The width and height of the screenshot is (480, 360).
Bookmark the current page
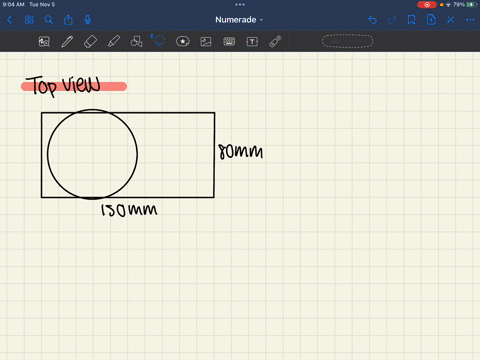click(x=412, y=20)
